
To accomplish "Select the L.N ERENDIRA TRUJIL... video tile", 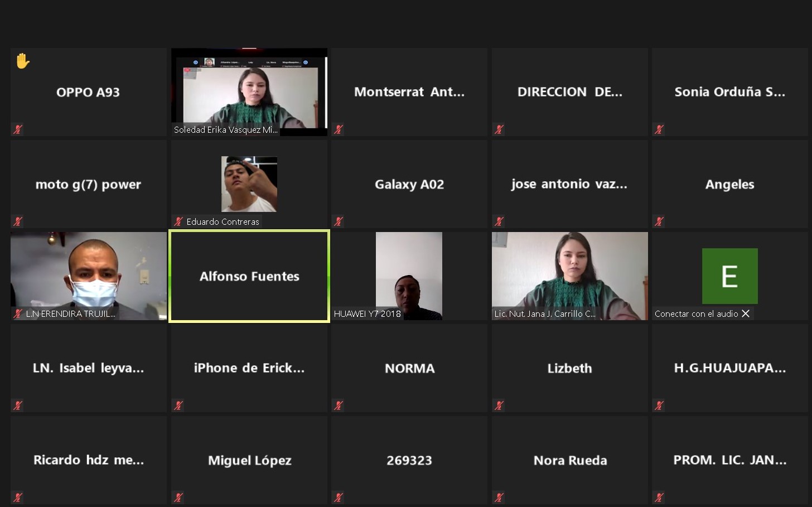I will (89, 276).
